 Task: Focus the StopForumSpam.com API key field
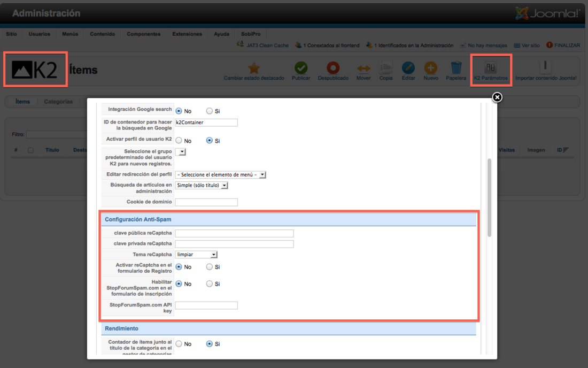pyautogui.click(x=206, y=305)
